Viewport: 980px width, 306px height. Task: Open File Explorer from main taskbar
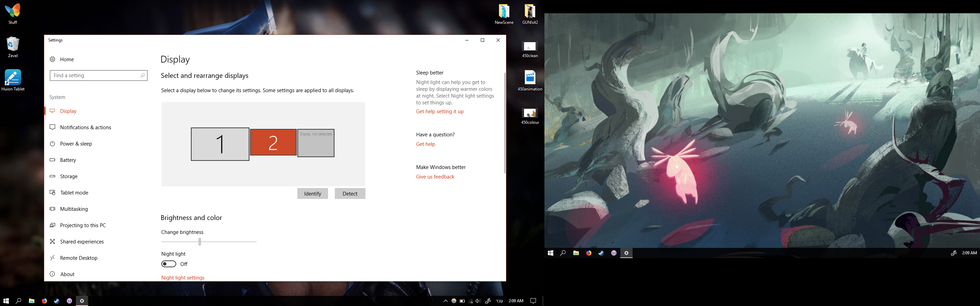tap(32, 301)
